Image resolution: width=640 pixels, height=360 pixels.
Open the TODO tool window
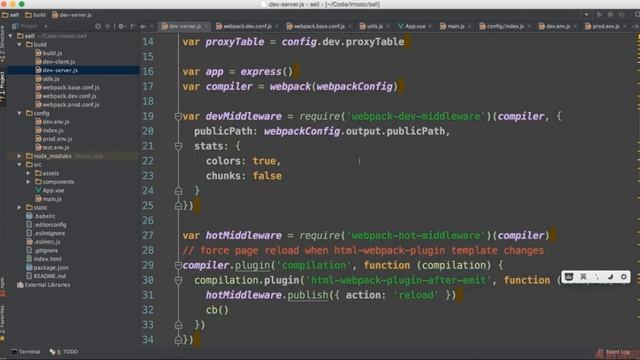pos(64,352)
